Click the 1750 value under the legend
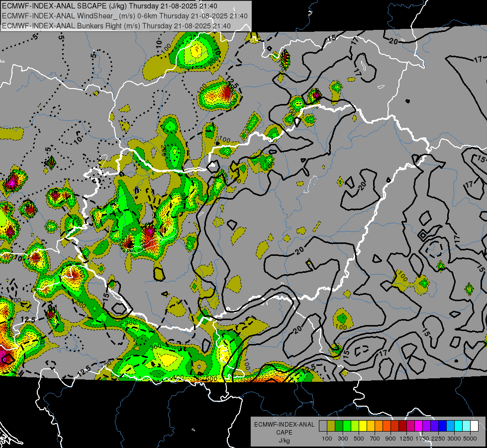This screenshot has width=487, height=448. point(422,439)
